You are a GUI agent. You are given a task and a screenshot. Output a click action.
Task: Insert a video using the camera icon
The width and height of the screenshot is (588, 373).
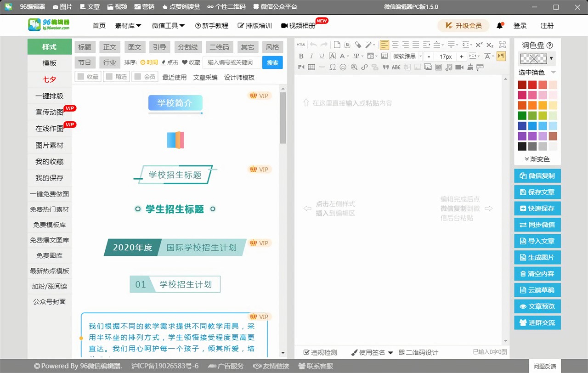pyautogui.click(x=459, y=67)
